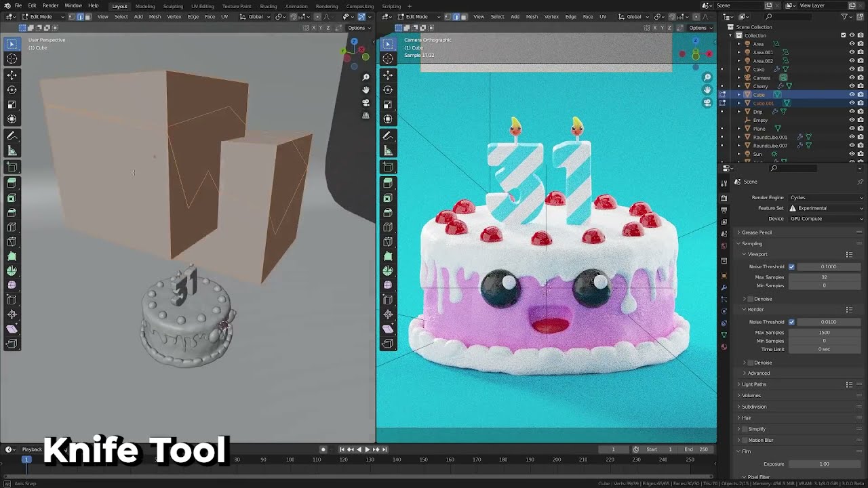
Task: Select the Knife tool in left viewport
Action: coord(12,242)
